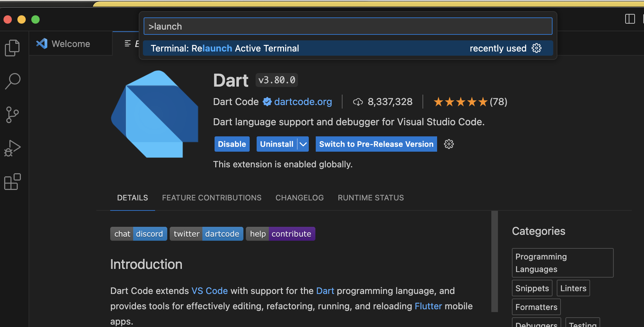Image resolution: width=644 pixels, height=327 pixels.
Task: Open the Uninstall dropdown arrow
Action: [303, 144]
